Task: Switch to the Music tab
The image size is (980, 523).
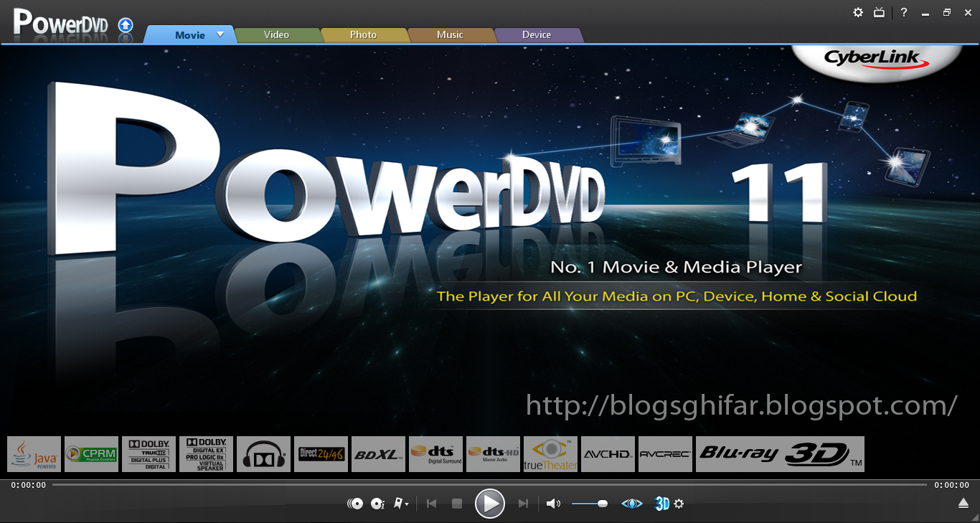Action: tap(451, 34)
